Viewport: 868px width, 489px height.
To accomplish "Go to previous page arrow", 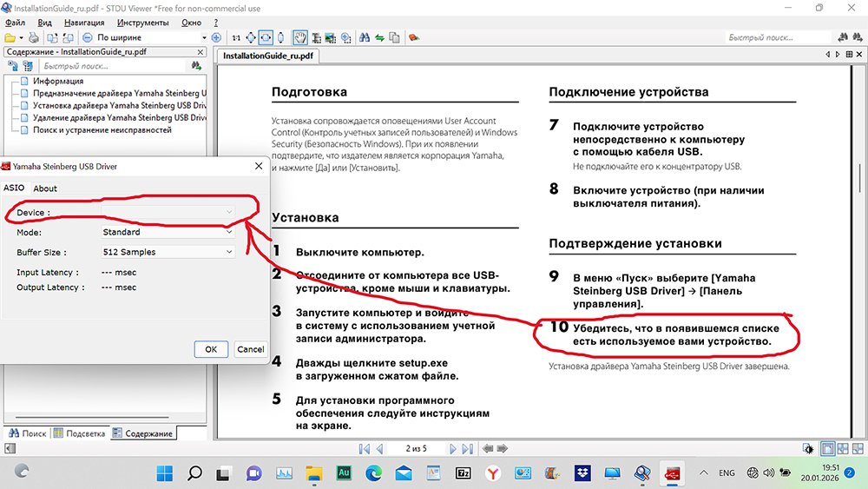I will (380, 448).
